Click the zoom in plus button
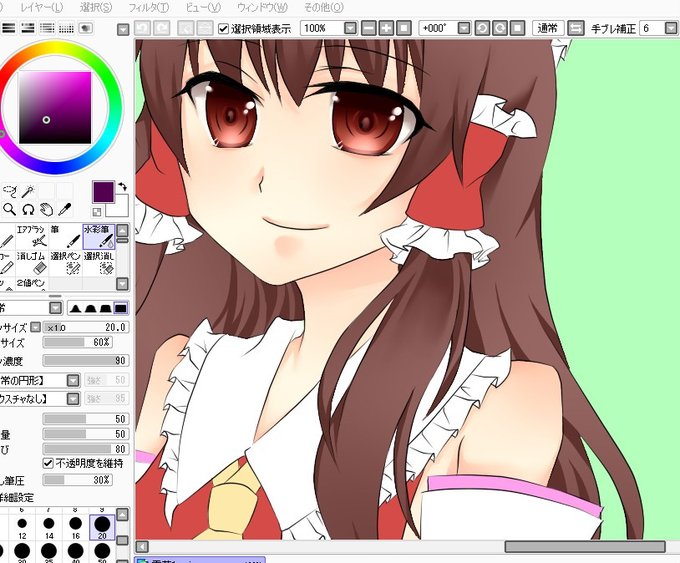 click(386, 28)
